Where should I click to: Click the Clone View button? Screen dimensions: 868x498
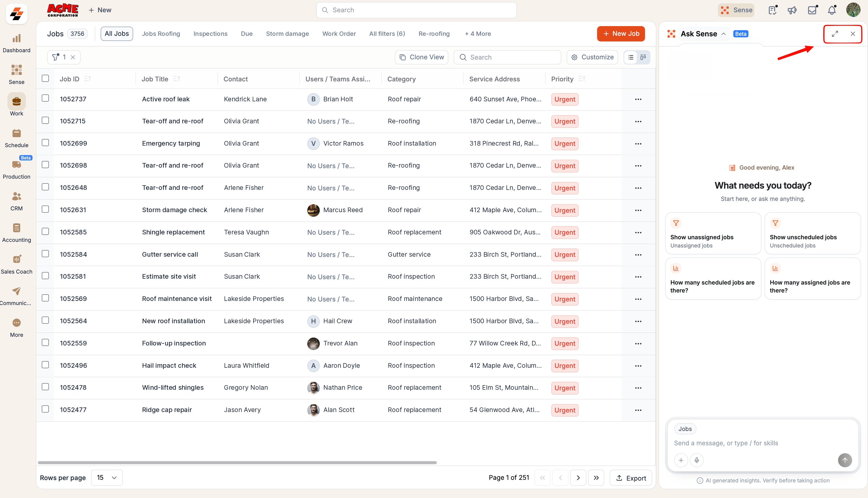point(421,57)
